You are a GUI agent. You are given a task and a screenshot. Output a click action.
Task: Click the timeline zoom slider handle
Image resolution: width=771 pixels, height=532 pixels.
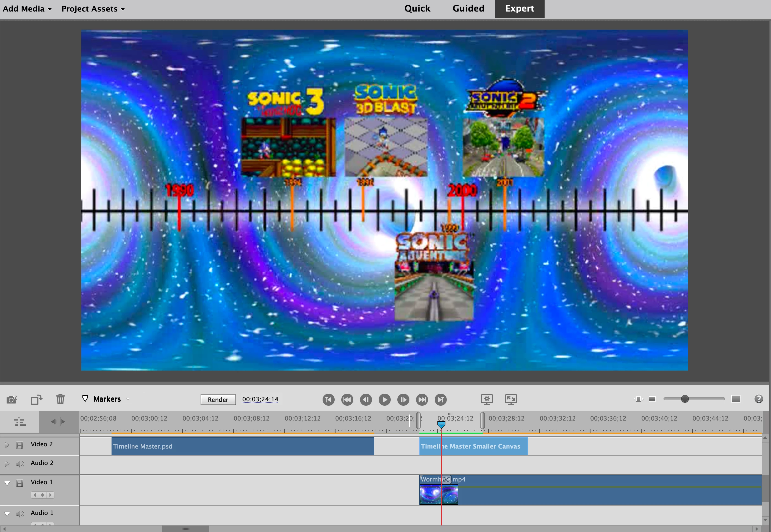(685, 399)
